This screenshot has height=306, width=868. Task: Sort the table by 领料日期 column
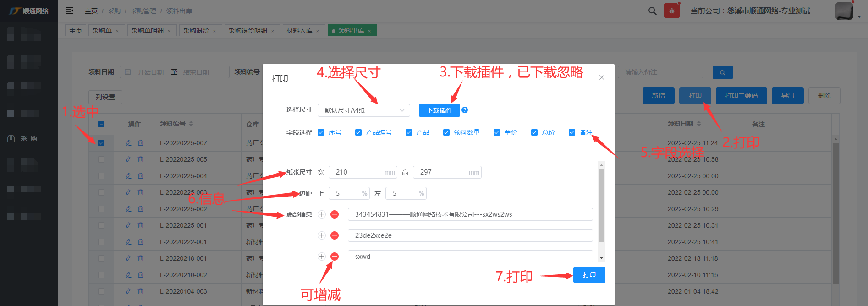click(699, 124)
